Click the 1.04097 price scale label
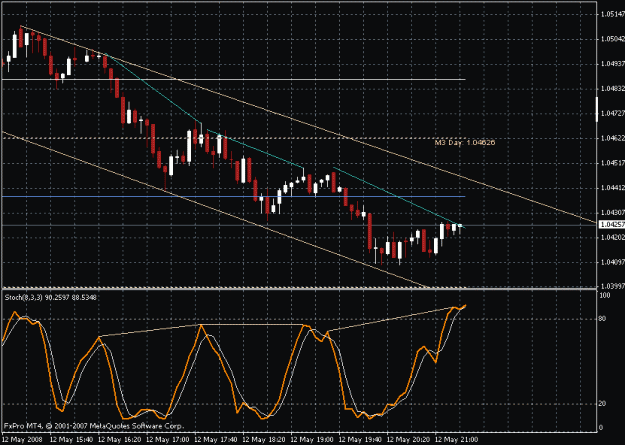Viewport: 625px width, 445px height. (x=613, y=262)
